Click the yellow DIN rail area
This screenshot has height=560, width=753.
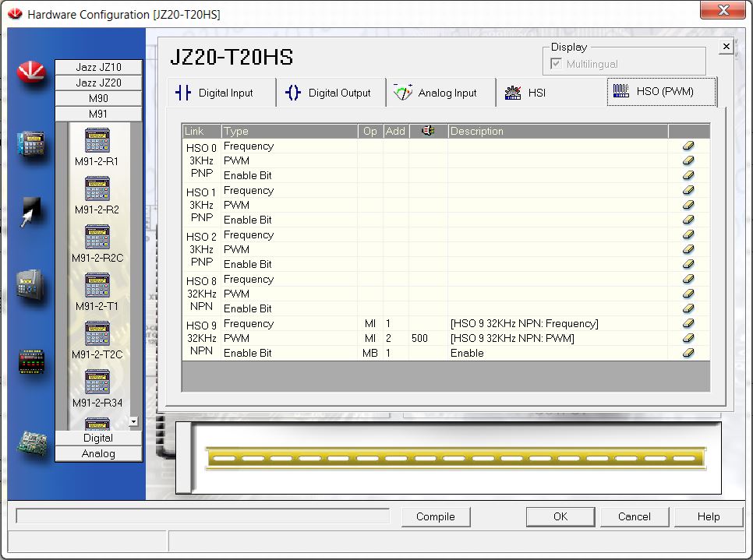coord(455,458)
